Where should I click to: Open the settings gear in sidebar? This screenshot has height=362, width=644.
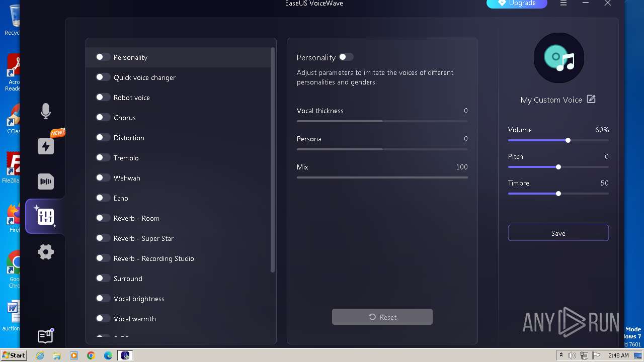tap(46, 252)
